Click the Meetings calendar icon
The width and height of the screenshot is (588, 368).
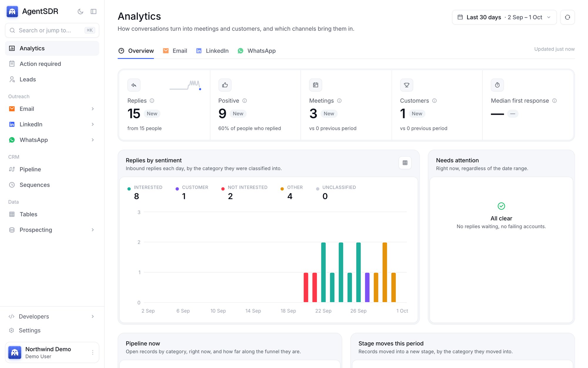[315, 85]
